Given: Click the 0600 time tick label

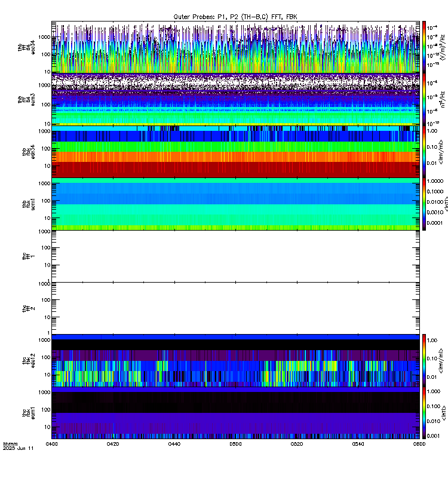Looking at the screenshot, I should point(419,444).
